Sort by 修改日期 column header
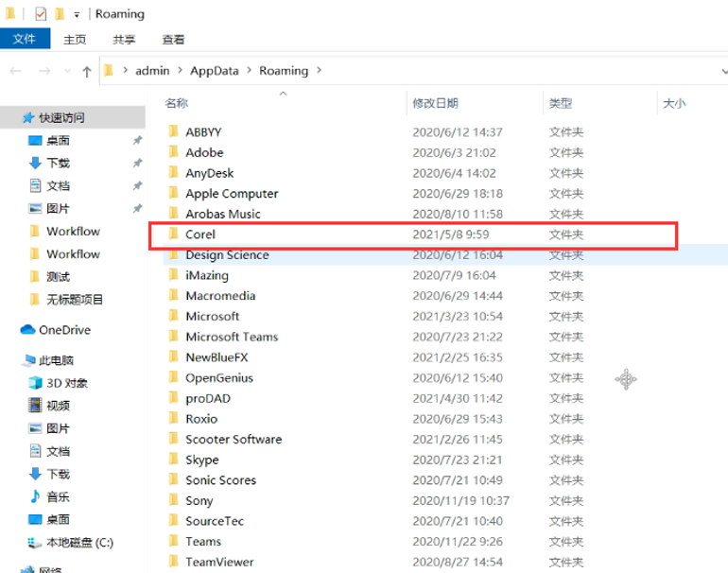Viewport: 728px width, 573px height. coord(435,103)
